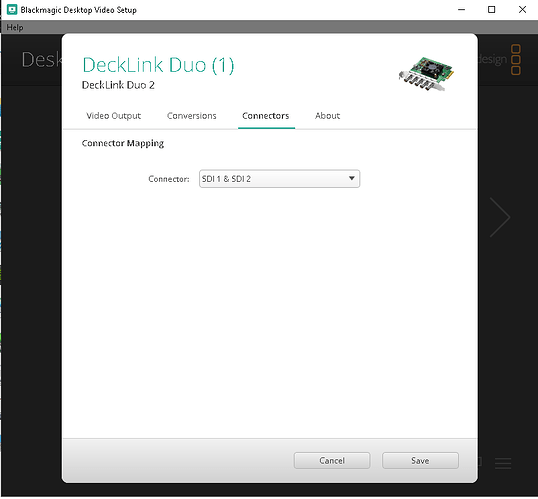The width and height of the screenshot is (538, 499).
Task: Click the DeckLink Duo 2 subtitle text
Action: tap(118, 85)
